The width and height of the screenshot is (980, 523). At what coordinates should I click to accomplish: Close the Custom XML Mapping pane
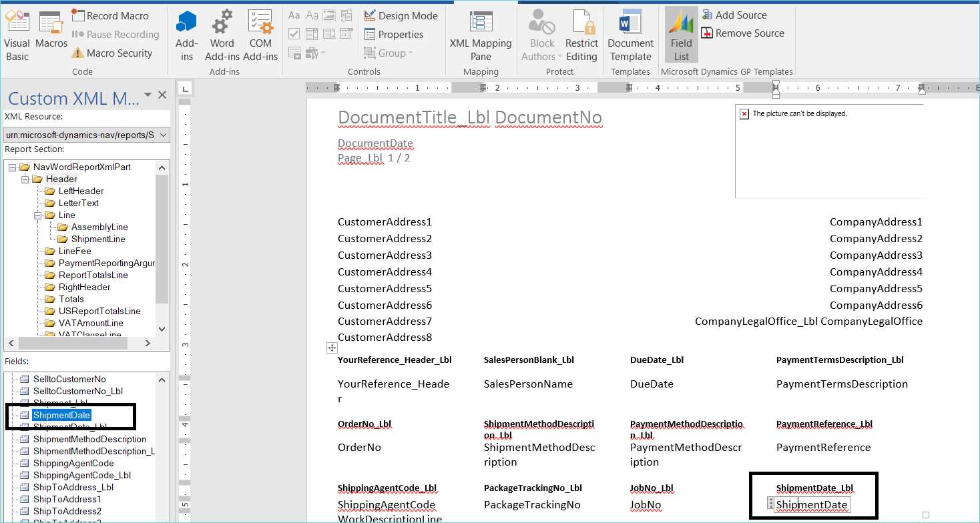point(162,95)
